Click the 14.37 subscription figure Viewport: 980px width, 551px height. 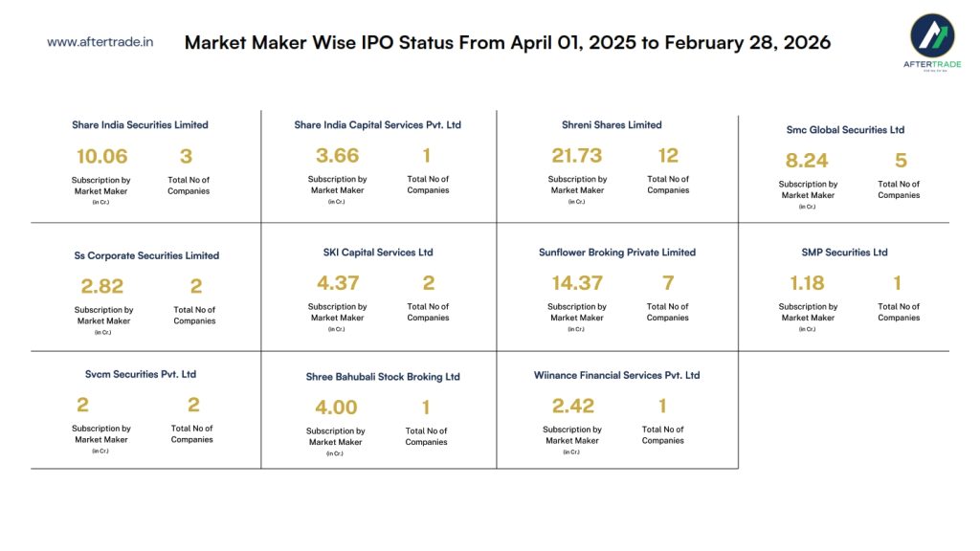[x=577, y=283]
